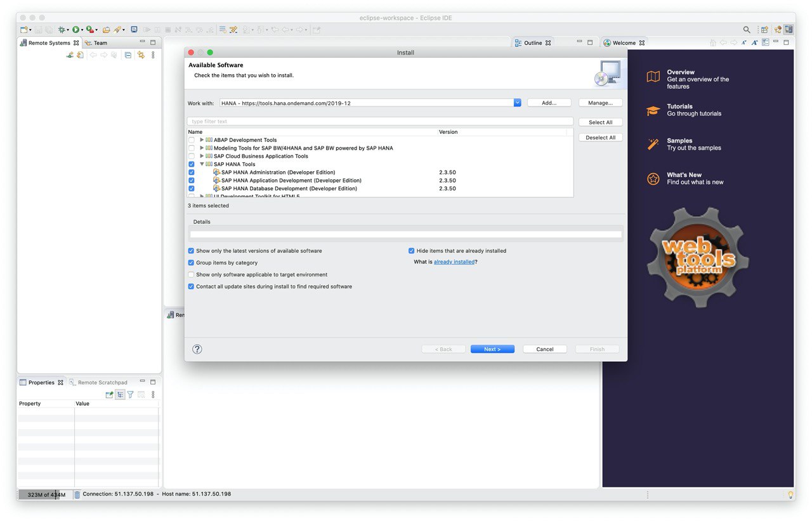Click the Select All button
The height and width of the screenshot is (521, 812).
(x=600, y=122)
